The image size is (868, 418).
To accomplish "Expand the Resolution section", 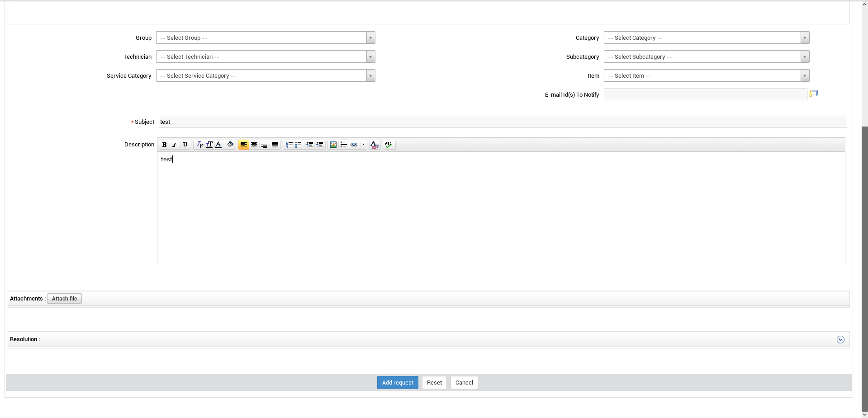I will coord(840,339).
